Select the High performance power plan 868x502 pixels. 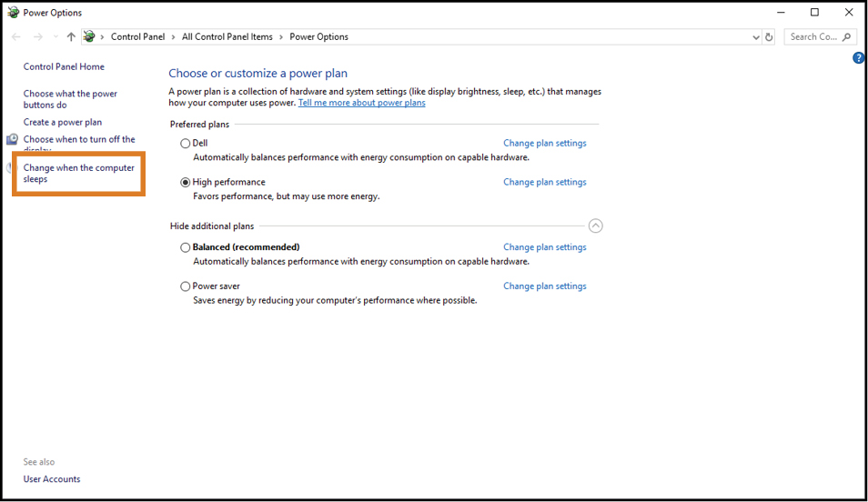coord(185,182)
